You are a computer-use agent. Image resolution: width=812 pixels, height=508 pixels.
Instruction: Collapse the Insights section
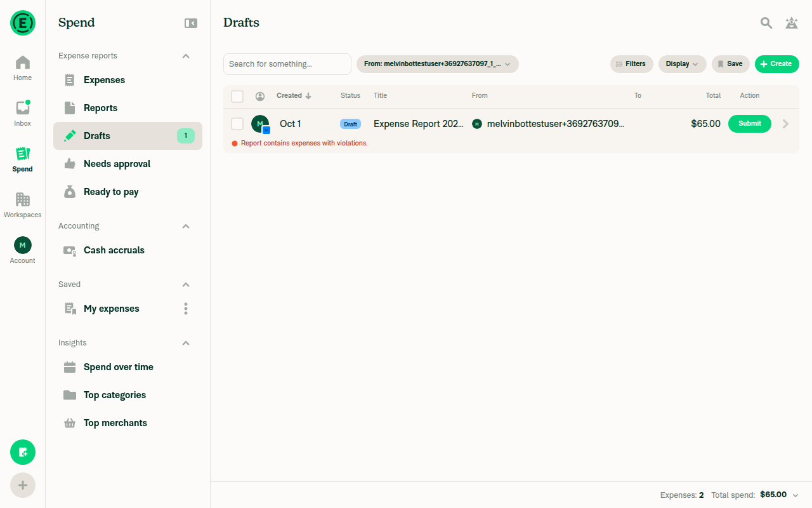coord(186,343)
